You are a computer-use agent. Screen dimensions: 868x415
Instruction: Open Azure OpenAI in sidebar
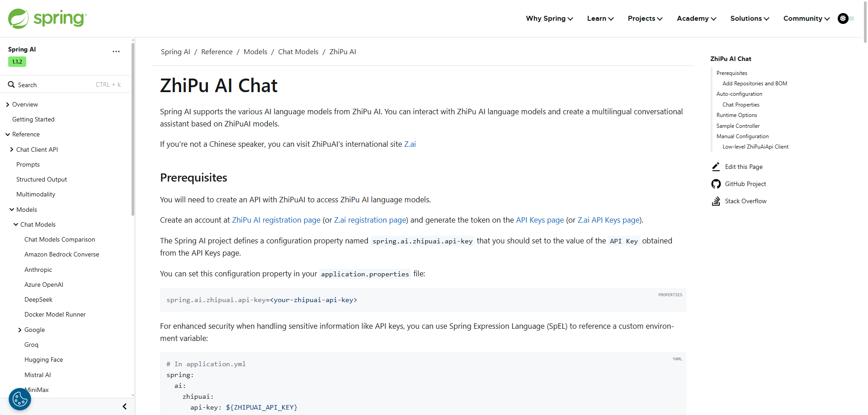coord(44,284)
